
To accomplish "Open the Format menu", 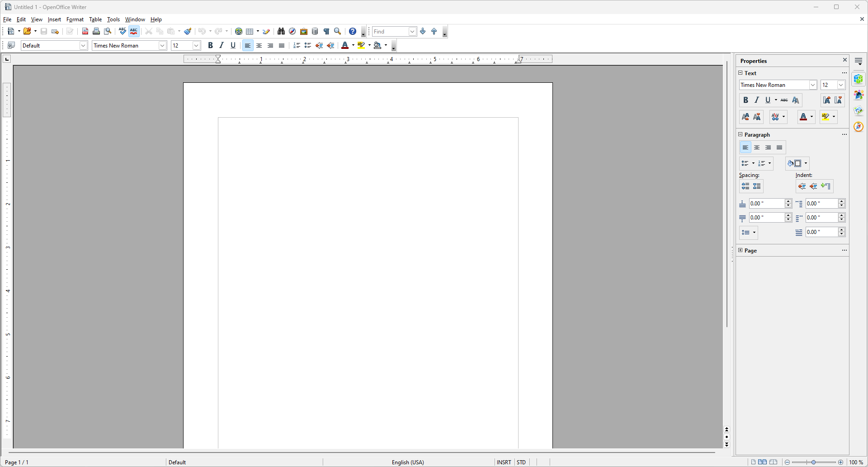I will (x=75, y=19).
